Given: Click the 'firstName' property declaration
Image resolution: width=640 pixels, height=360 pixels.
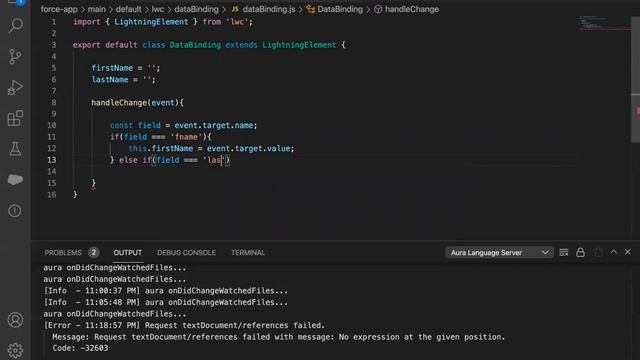Looking at the screenshot, I should tap(112, 68).
